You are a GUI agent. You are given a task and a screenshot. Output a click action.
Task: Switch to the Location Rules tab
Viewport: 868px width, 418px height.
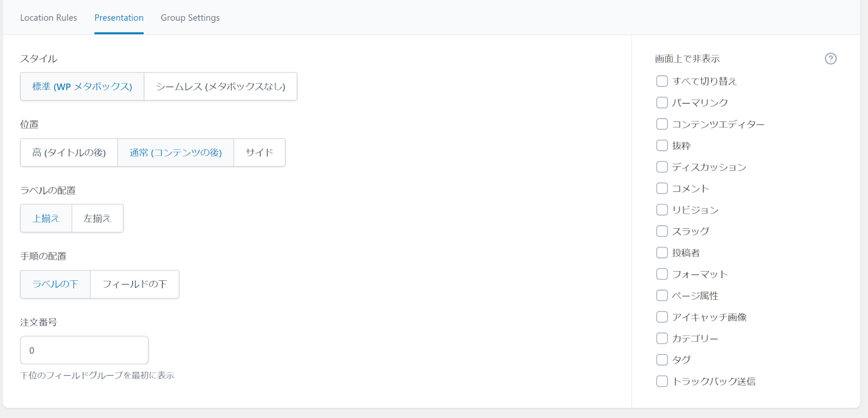(48, 17)
